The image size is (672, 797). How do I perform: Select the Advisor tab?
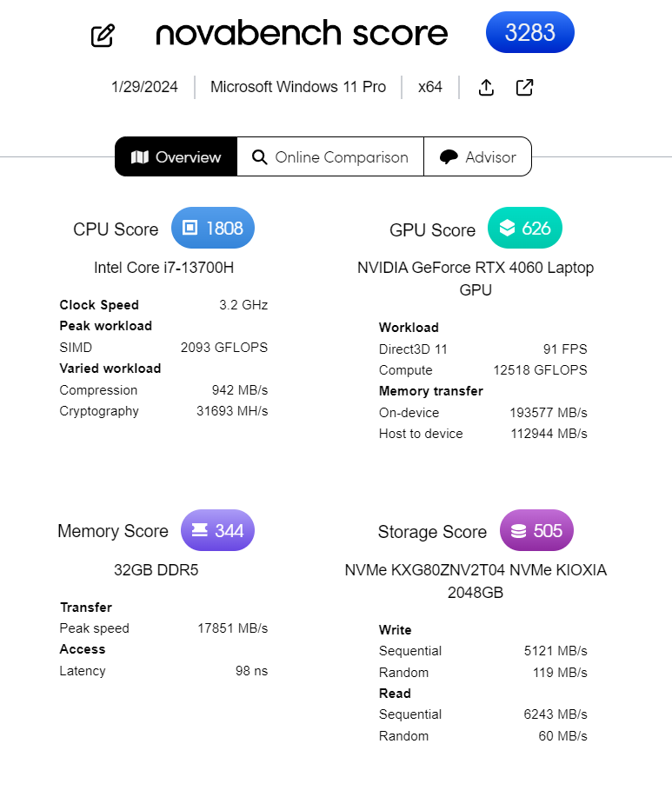(x=478, y=157)
